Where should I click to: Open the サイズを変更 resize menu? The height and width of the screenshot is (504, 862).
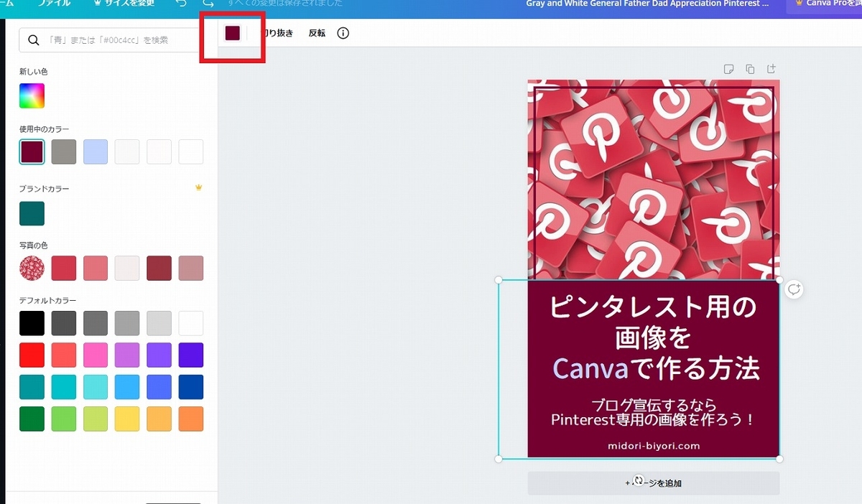(124, 4)
